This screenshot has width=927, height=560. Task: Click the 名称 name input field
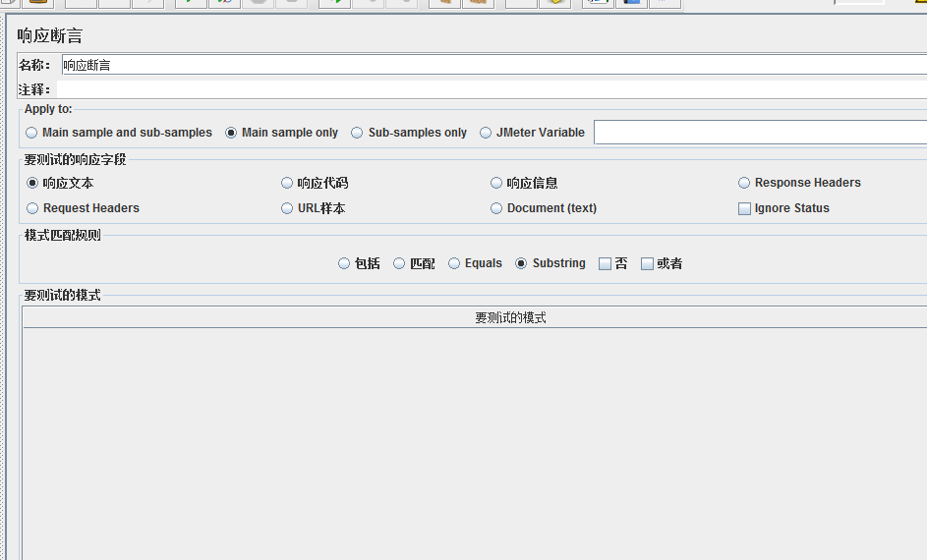point(494,65)
